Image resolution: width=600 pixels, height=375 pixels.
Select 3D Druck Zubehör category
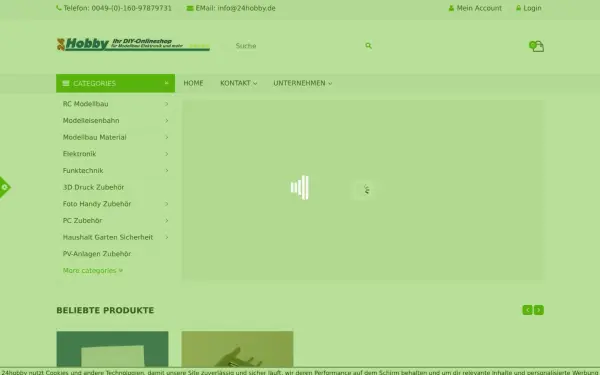pos(93,187)
